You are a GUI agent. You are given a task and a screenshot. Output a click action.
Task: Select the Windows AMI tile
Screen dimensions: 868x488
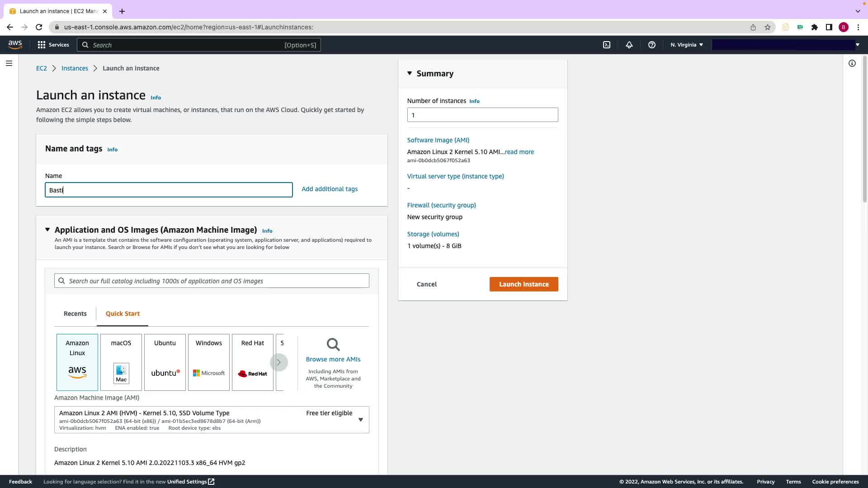click(x=209, y=362)
